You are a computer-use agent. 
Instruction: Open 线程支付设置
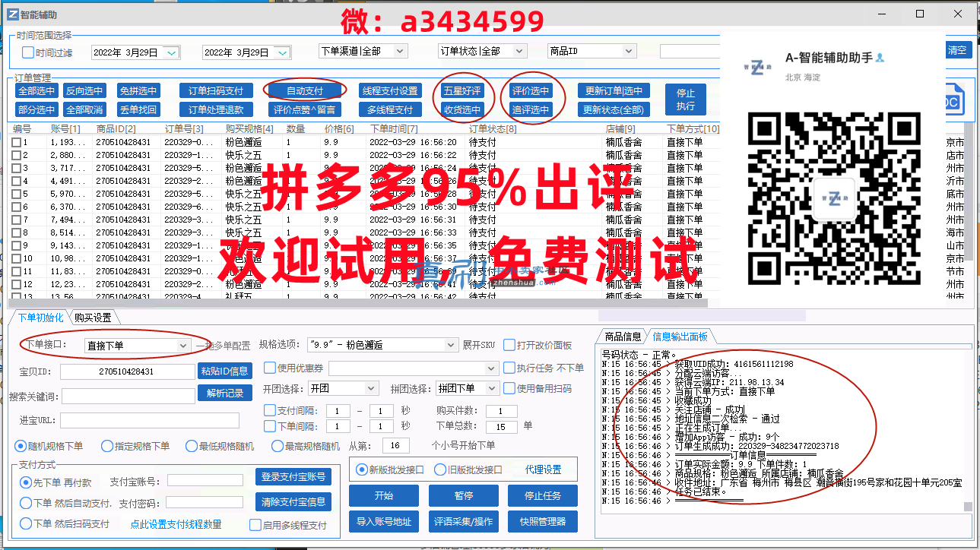click(390, 91)
